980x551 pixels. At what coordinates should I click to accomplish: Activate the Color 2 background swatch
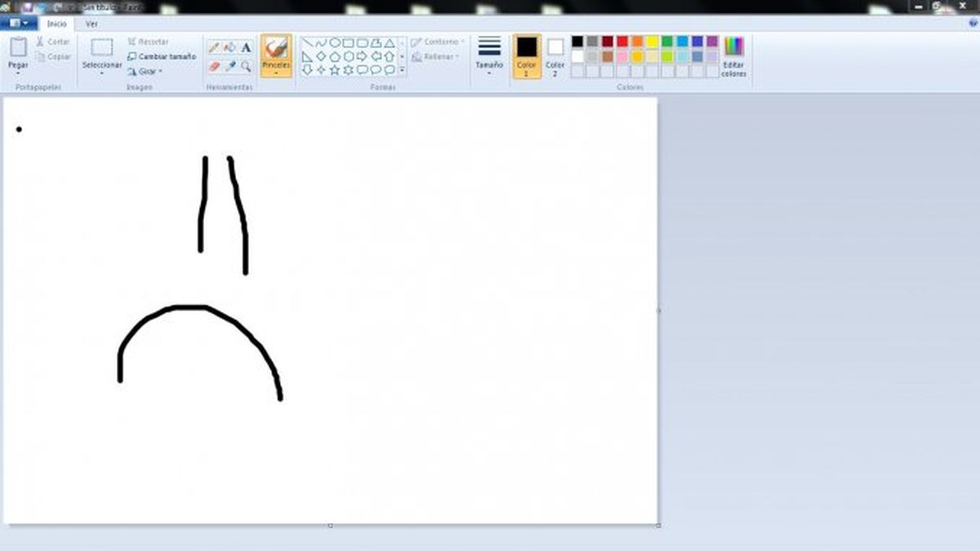(x=555, y=50)
